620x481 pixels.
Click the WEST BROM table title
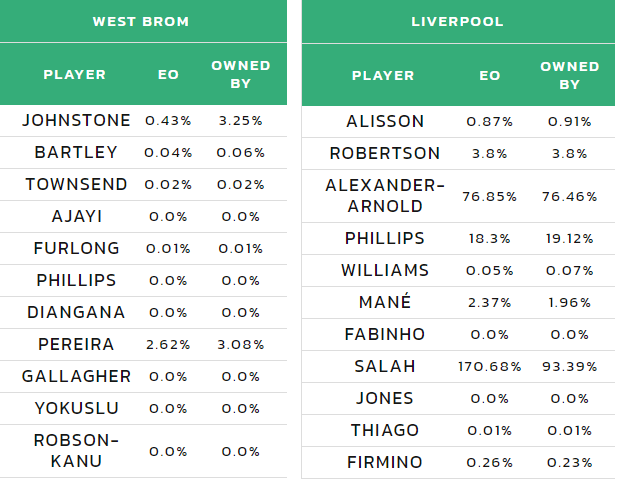(x=141, y=21)
